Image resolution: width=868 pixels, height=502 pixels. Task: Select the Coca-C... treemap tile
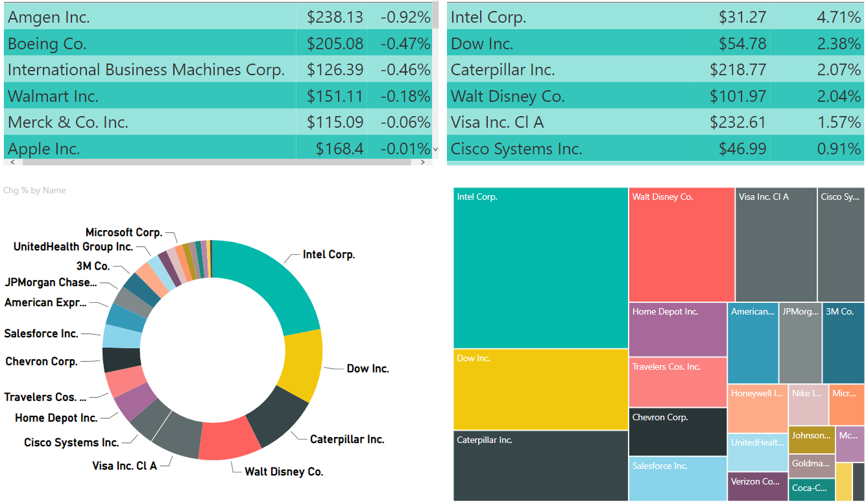[812, 489]
